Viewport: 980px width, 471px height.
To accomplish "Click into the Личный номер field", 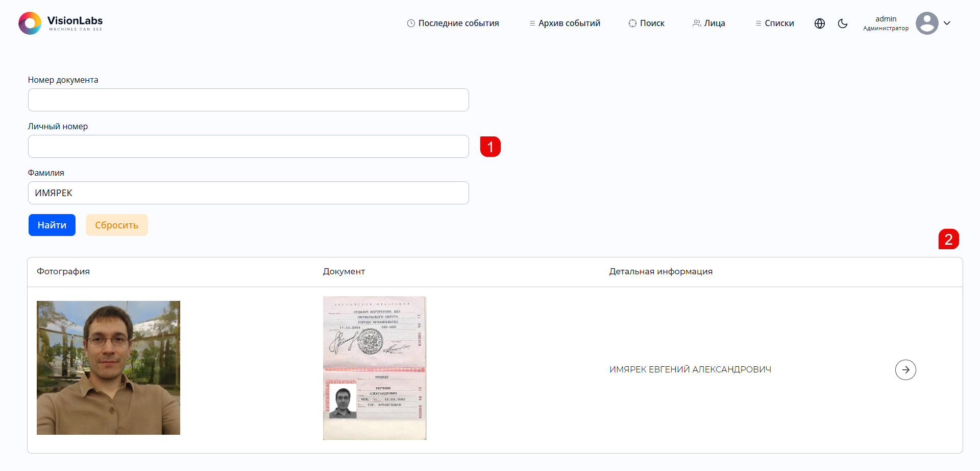I will (x=248, y=147).
